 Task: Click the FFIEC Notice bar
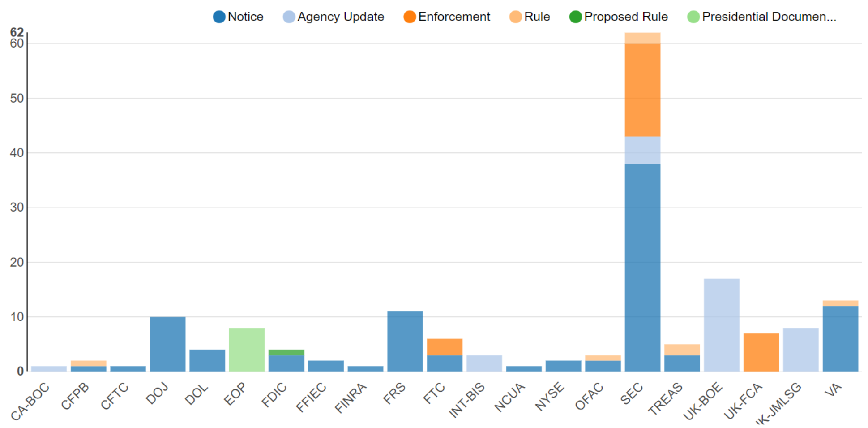click(x=326, y=366)
